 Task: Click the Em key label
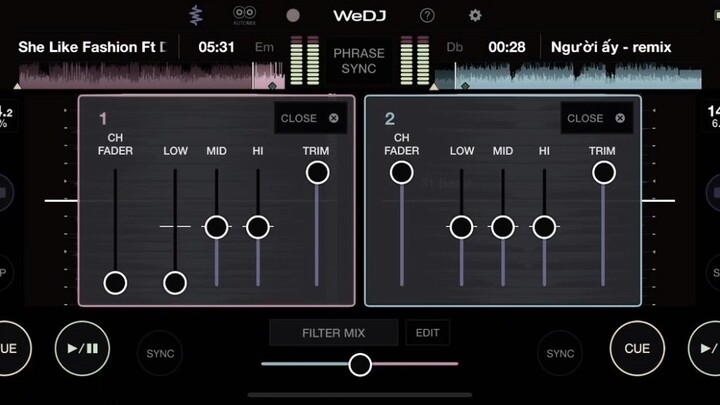(x=264, y=47)
